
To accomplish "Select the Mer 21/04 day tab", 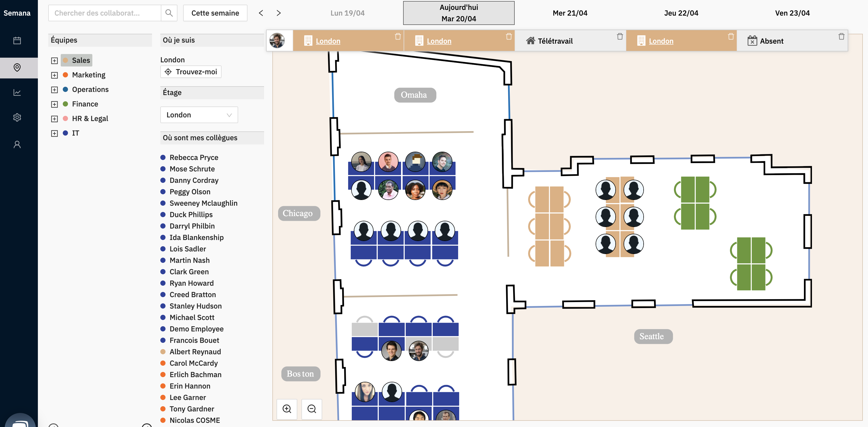I will pyautogui.click(x=570, y=13).
